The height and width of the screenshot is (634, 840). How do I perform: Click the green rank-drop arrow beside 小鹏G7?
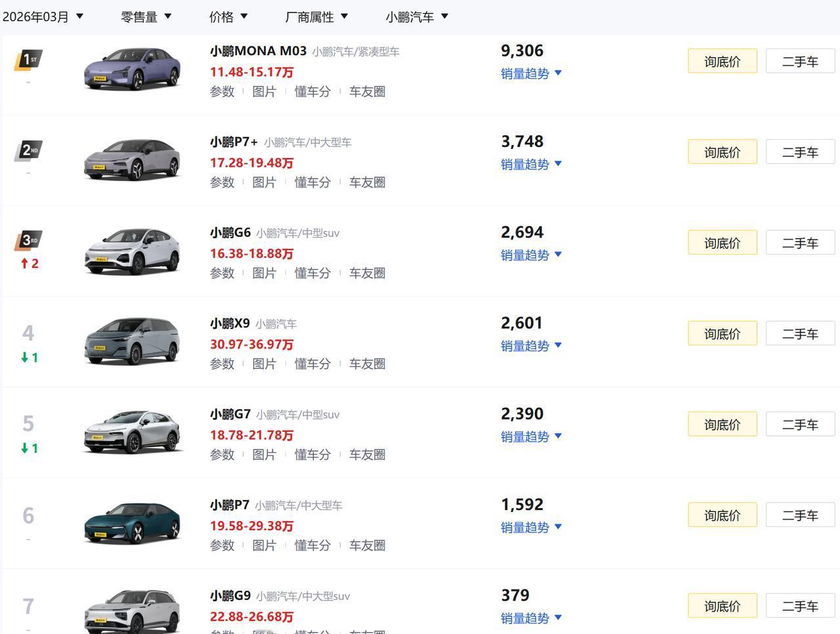[28, 448]
